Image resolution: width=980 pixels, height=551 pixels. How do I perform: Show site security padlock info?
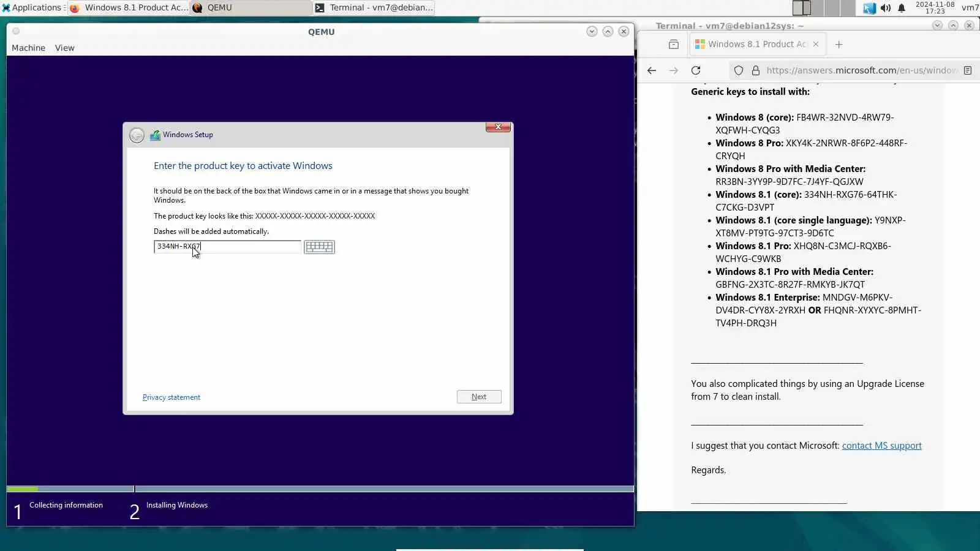(756, 70)
